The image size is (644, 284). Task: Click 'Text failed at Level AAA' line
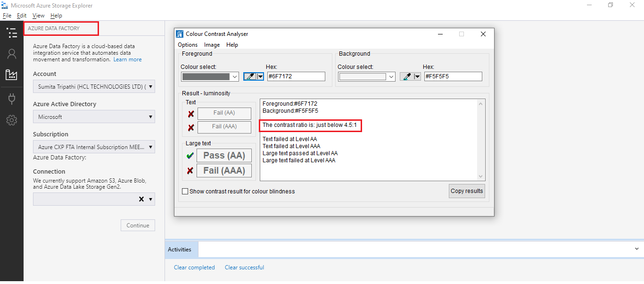pos(291,146)
